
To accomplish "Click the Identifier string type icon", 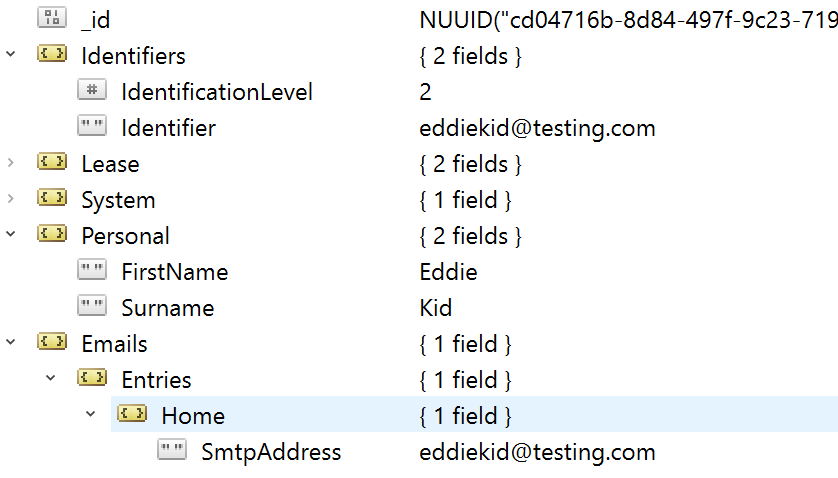I will click(x=92, y=126).
